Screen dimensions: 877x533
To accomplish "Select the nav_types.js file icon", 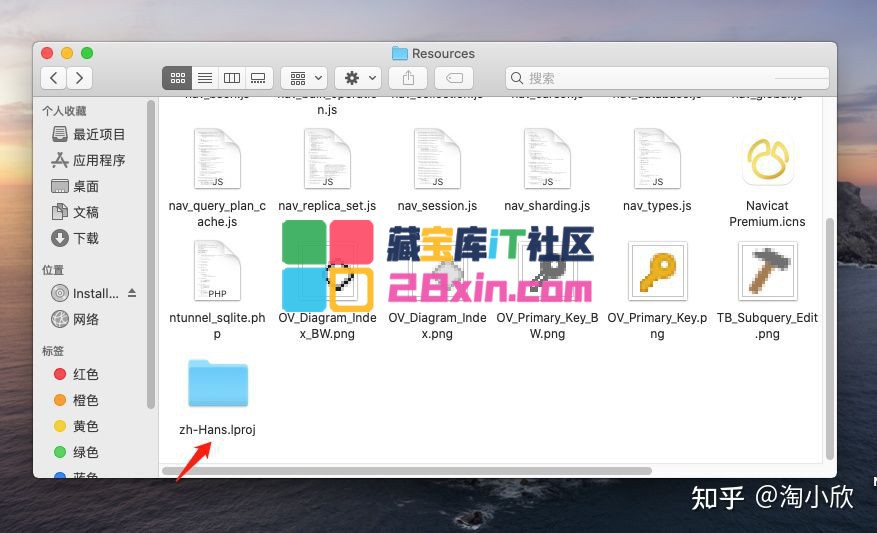I will [657, 159].
